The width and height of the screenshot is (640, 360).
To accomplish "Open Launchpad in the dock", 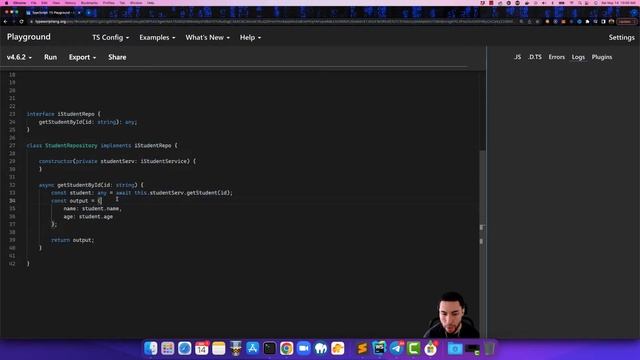I will pyautogui.click(x=168, y=348).
